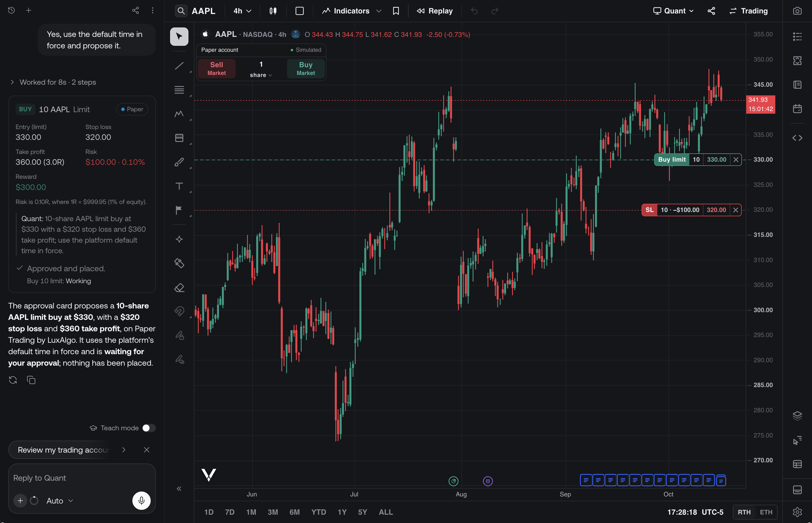Image resolution: width=812 pixels, height=523 pixels.
Task: Expand the Indicators dropdown arrow
Action: tap(379, 11)
